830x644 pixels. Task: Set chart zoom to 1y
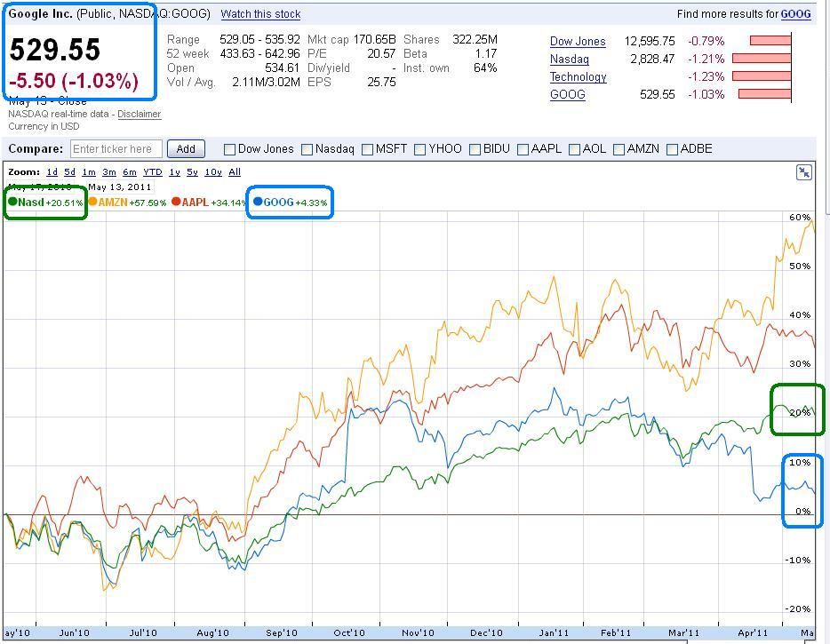pyautogui.click(x=175, y=172)
